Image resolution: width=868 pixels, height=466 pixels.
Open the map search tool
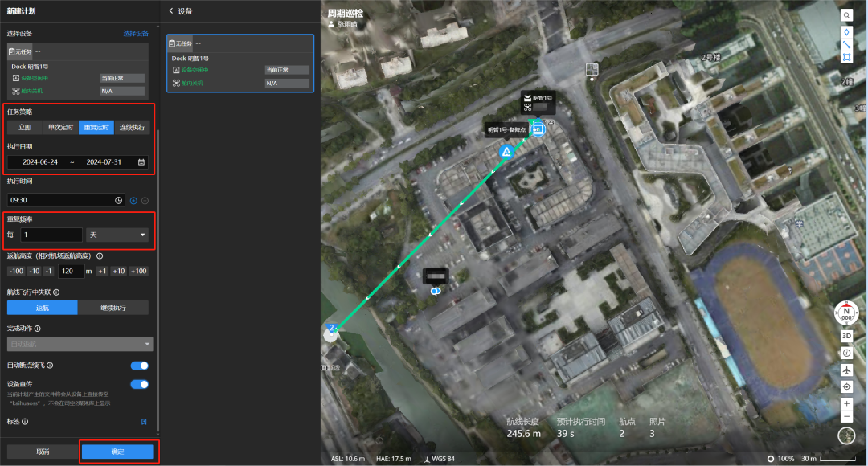click(846, 15)
